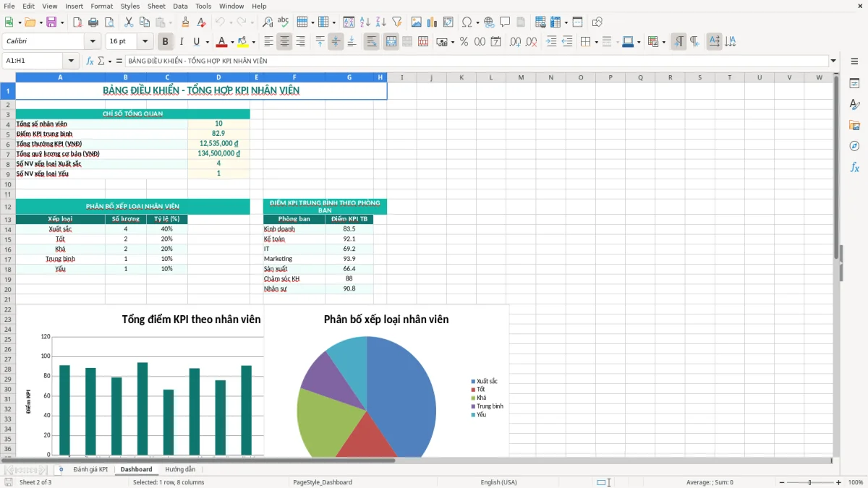Click the Save document icon
Viewport: 868px width, 488px height.
pyautogui.click(x=51, y=22)
